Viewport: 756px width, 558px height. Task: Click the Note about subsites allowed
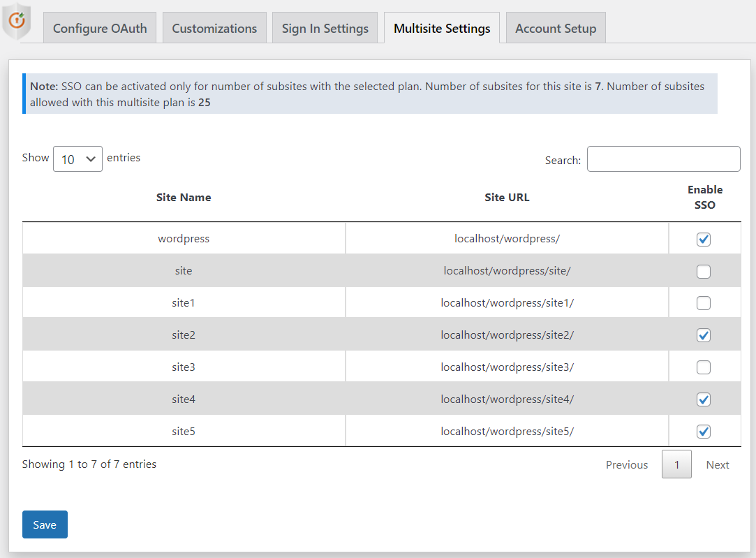pyautogui.click(x=370, y=94)
